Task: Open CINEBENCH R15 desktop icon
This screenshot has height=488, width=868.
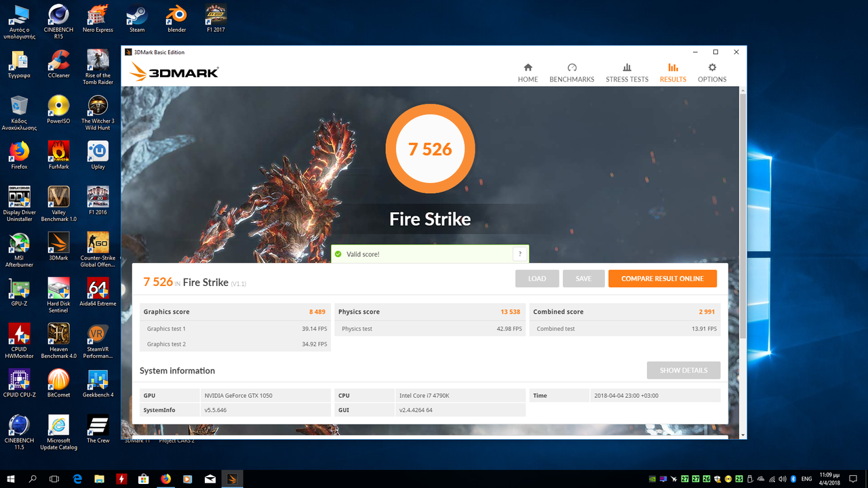Action: point(58,22)
